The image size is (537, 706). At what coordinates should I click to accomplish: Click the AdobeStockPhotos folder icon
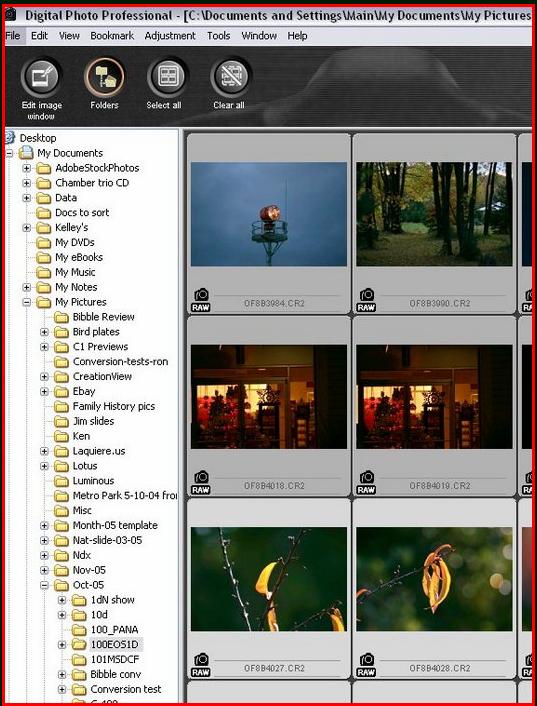44,168
